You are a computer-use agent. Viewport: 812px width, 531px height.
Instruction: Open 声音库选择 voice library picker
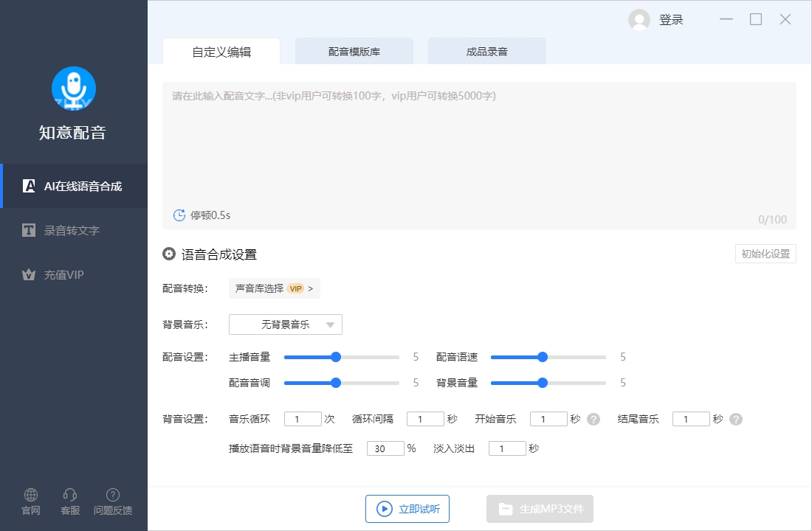(x=274, y=288)
